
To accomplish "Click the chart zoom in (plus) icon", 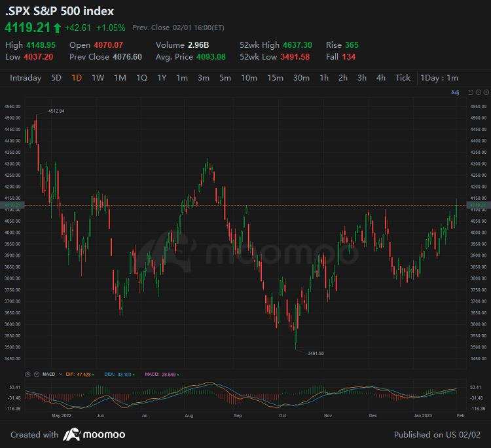I will click(x=486, y=92).
